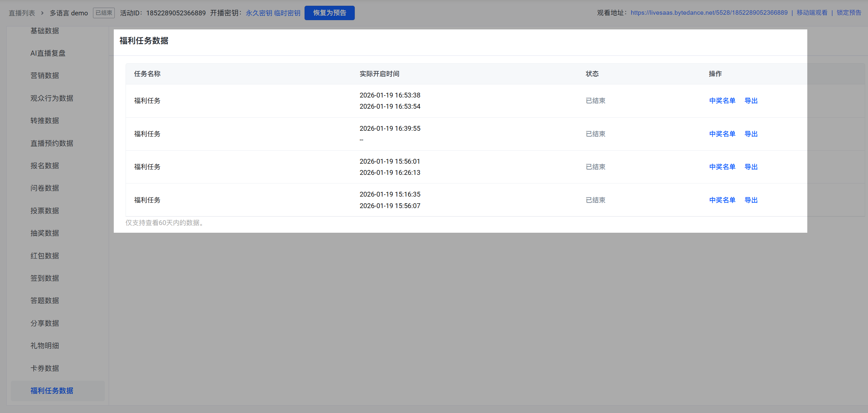View 中奖名单 for task started 15:56:01
Image resolution: width=868 pixels, height=413 pixels.
coord(722,167)
